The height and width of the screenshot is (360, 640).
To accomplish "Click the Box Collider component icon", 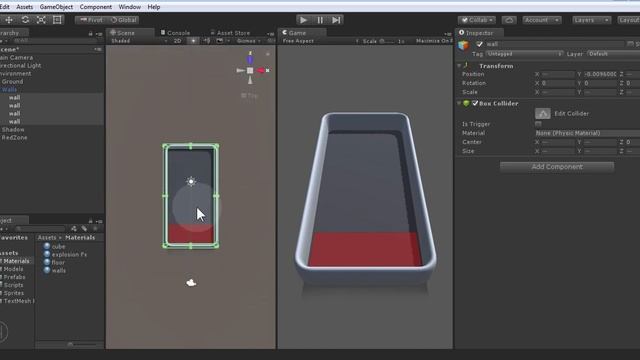I will click(466, 104).
